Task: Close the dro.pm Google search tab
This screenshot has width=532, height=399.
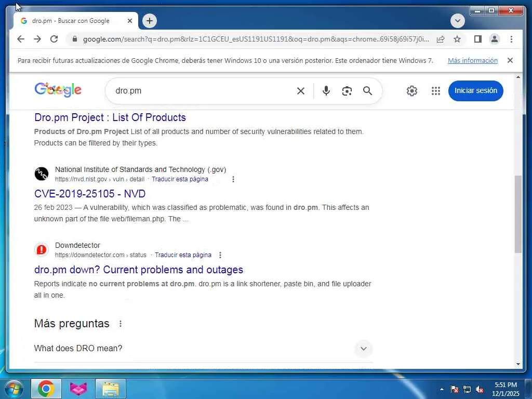Action: coord(129,21)
